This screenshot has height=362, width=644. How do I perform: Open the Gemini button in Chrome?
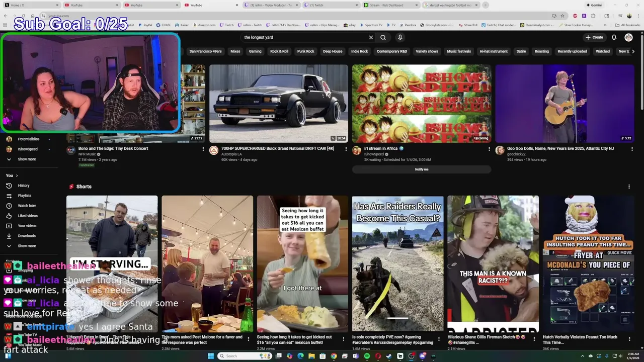594,5
